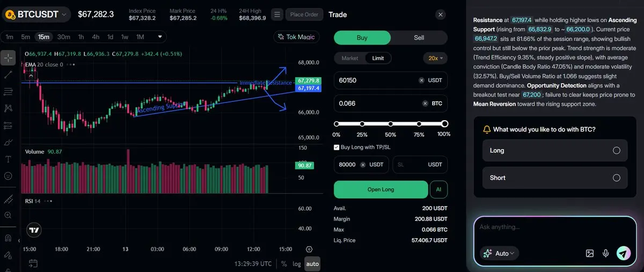Clear the take-profit value 80000

coord(363,165)
